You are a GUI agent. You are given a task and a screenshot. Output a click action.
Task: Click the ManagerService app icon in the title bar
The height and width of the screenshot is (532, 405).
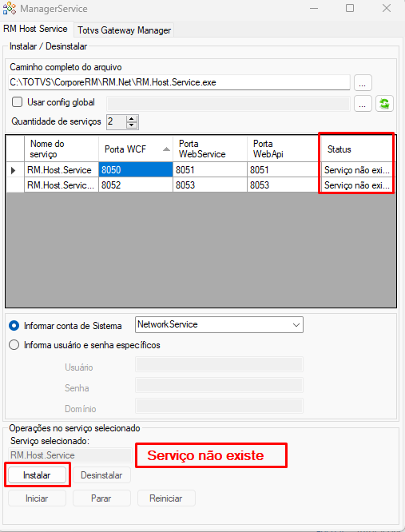[9, 9]
